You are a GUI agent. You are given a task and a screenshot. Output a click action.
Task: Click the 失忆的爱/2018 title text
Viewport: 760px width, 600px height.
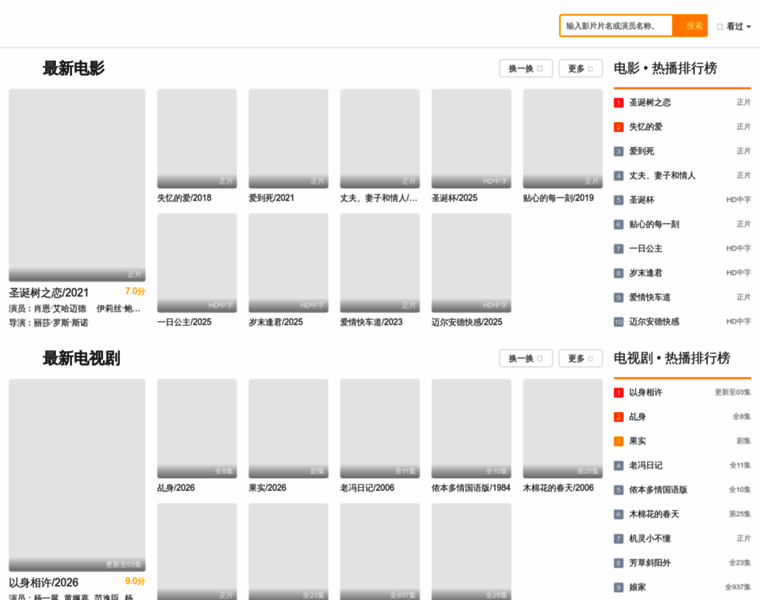point(184,198)
